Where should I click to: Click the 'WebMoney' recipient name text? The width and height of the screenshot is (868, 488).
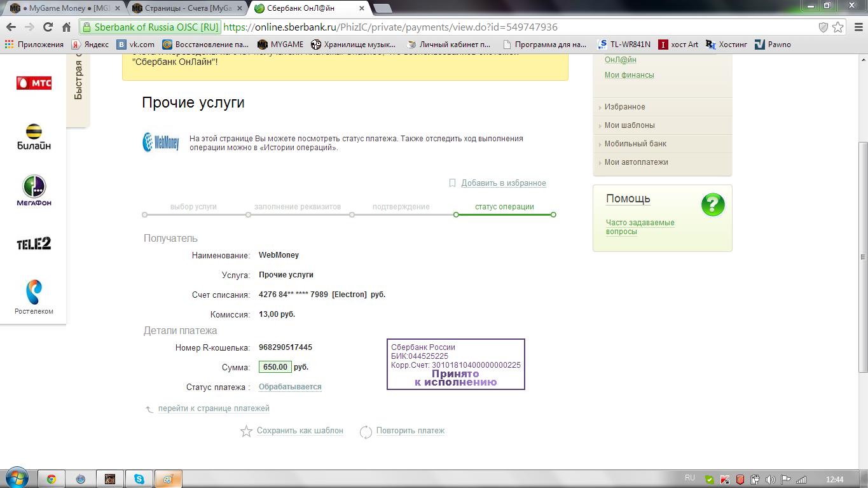click(x=279, y=255)
